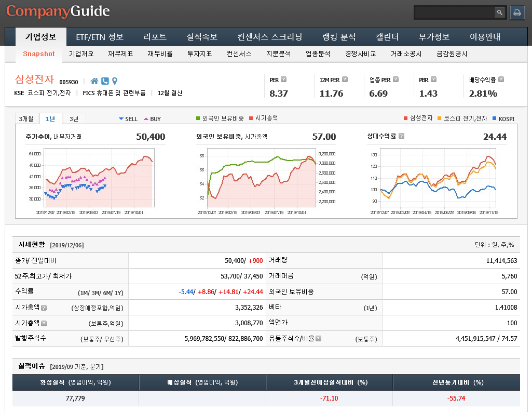532x412 pixels.
Task: Switch to the 기업개요 sub-tab
Action: pyautogui.click(x=81, y=54)
